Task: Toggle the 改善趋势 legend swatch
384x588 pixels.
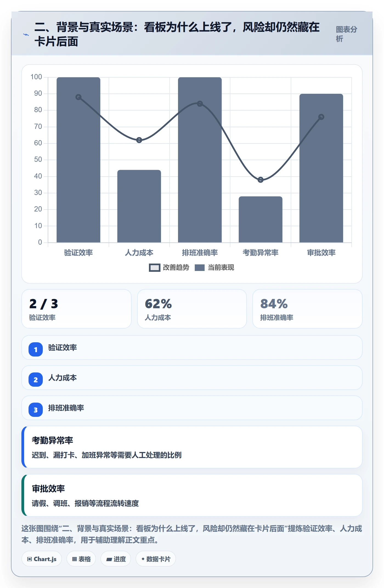Action: pyautogui.click(x=154, y=268)
